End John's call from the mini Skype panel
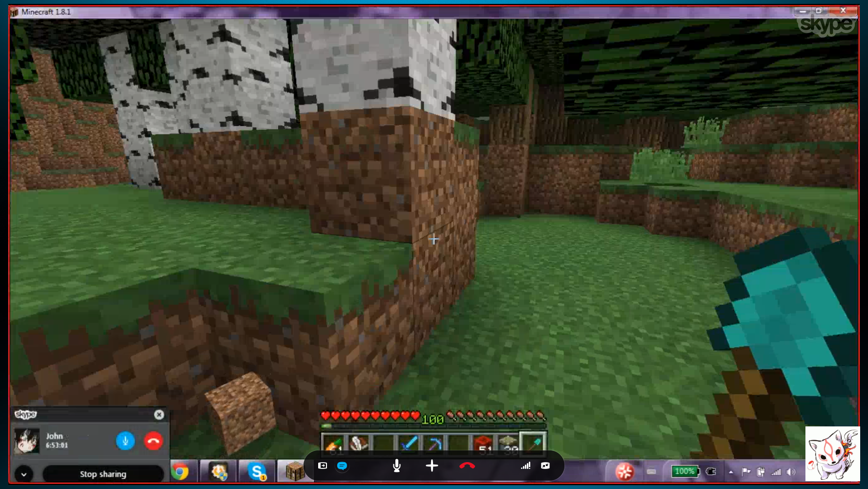This screenshot has height=489, width=868. click(x=153, y=441)
